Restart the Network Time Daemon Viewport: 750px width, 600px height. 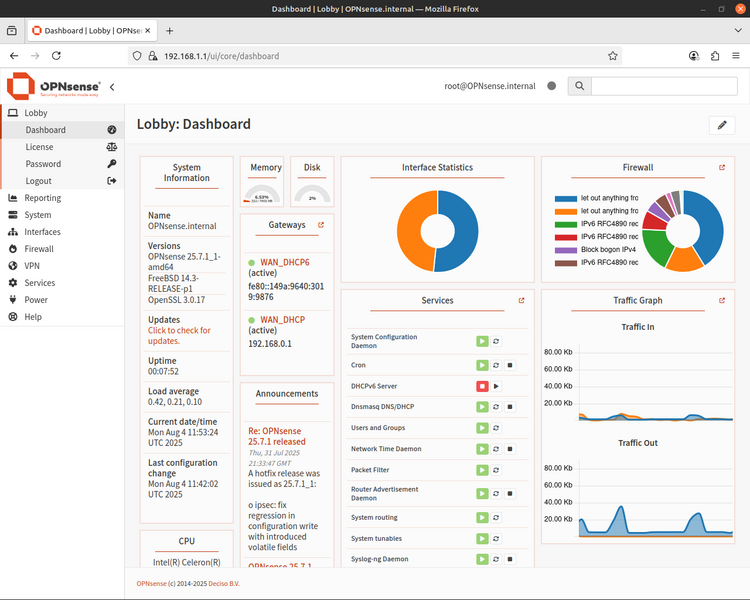point(496,449)
